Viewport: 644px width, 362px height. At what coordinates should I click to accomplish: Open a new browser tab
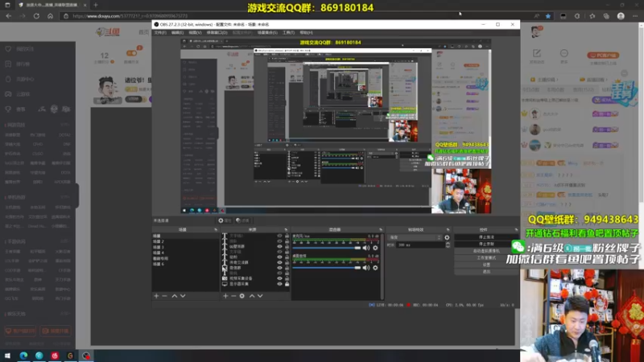tap(96, 5)
